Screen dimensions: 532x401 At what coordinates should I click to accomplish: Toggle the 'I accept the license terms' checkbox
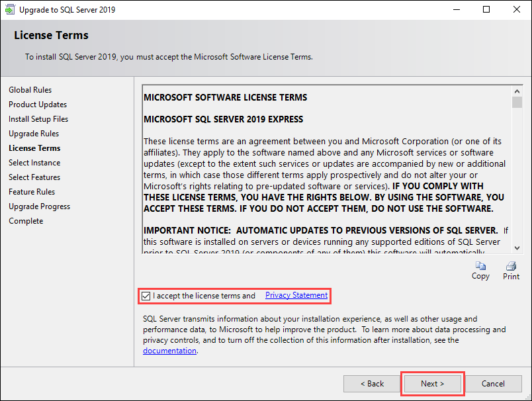146,296
